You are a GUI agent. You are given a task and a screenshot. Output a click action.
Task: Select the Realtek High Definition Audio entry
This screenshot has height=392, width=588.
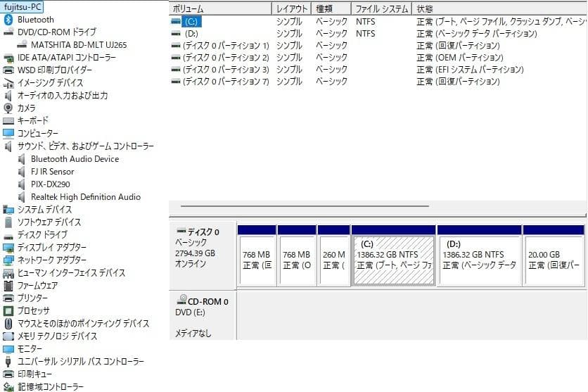pyautogui.click(x=86, y=197)
